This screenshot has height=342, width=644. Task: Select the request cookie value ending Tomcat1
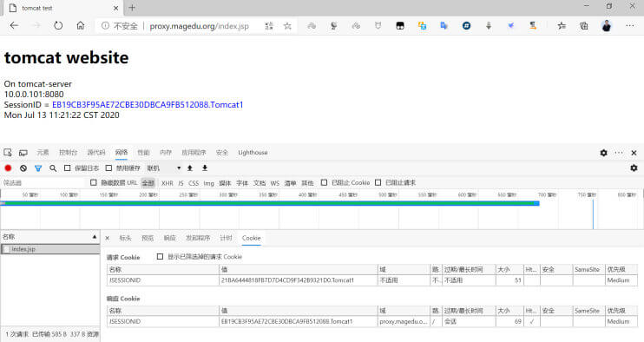click(299, 280)
